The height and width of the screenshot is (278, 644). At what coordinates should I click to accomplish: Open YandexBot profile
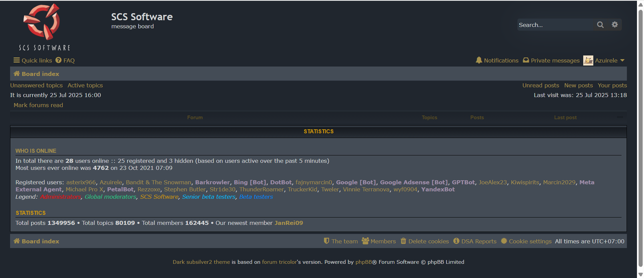click(x=438, y=190)
